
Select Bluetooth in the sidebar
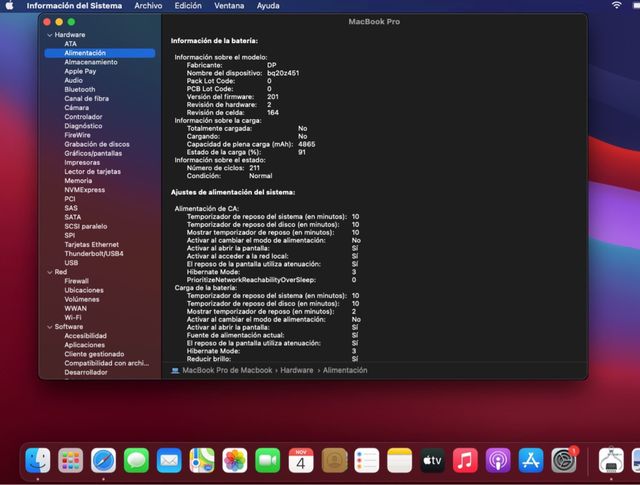80,89
